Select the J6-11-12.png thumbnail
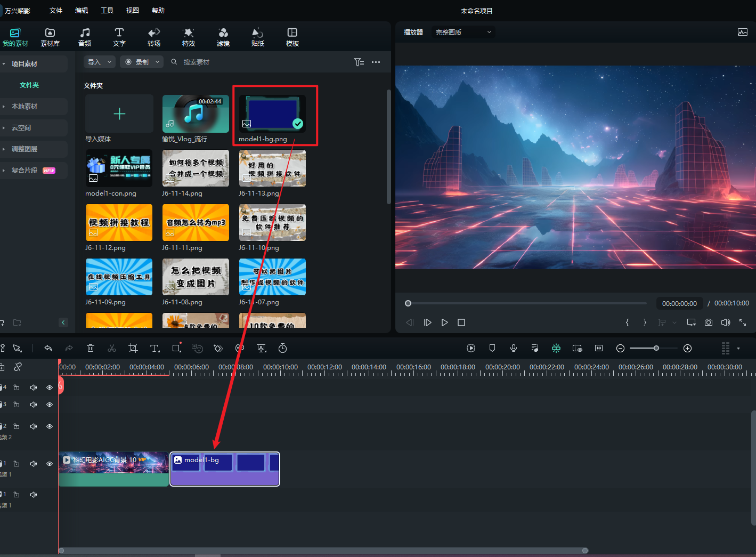This screenshot has height=557, width=756. 119,222
